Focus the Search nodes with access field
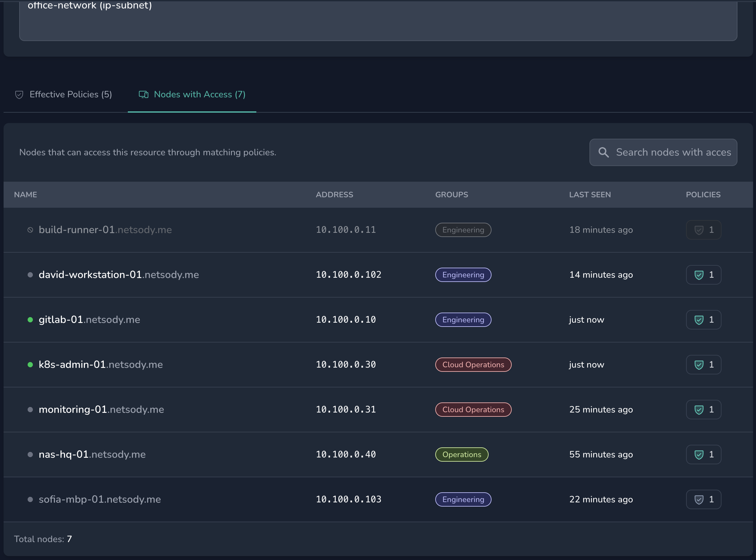Viewport: 756px width, 560px height. (663, 152)
